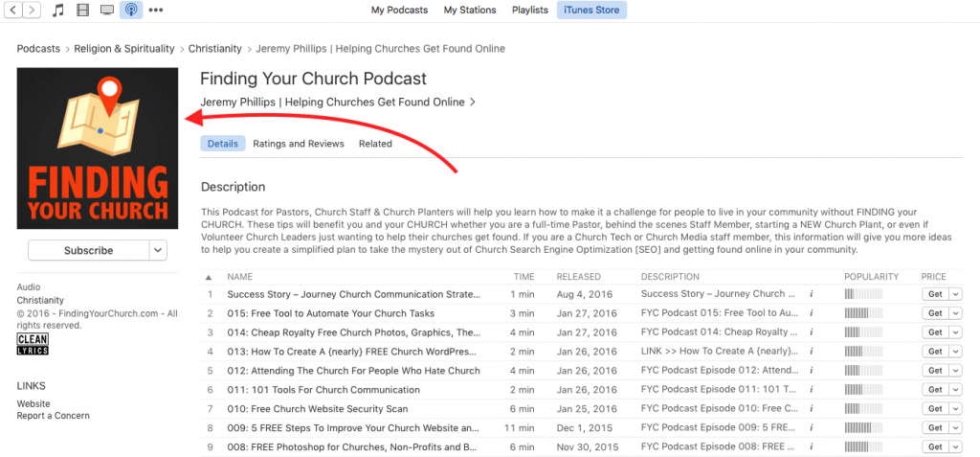Show info for episode 015 Free Tool
The width and height of the screenshot is (980, 457).
[x=812, y=313]
